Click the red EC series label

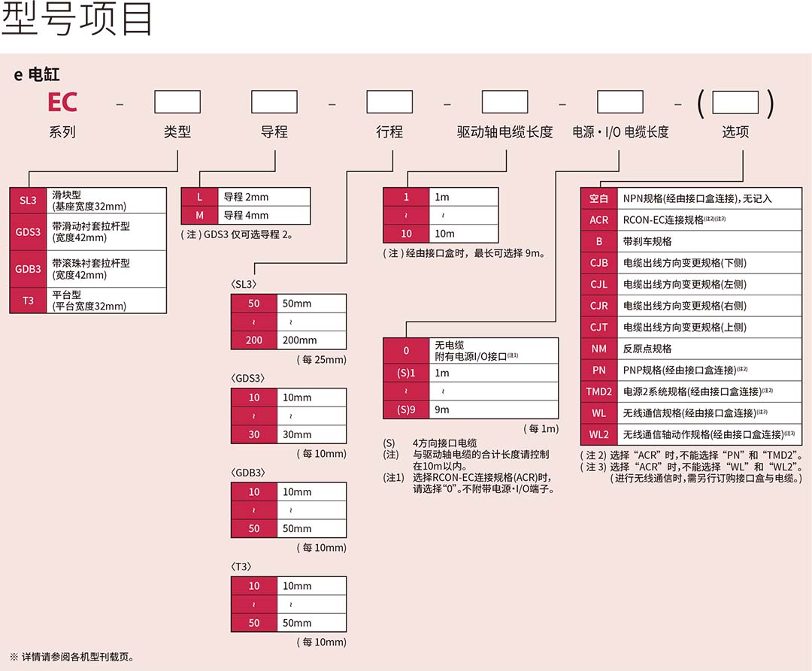point(62,102)
